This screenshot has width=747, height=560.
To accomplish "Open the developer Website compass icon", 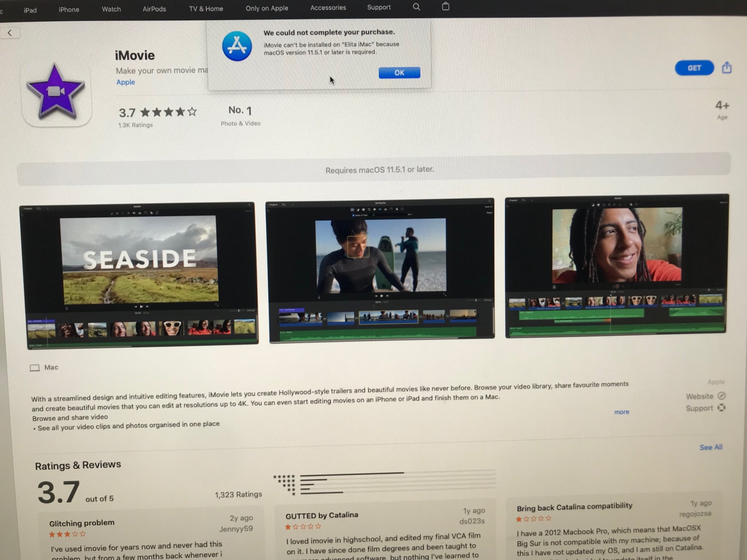I will [722, 396].
